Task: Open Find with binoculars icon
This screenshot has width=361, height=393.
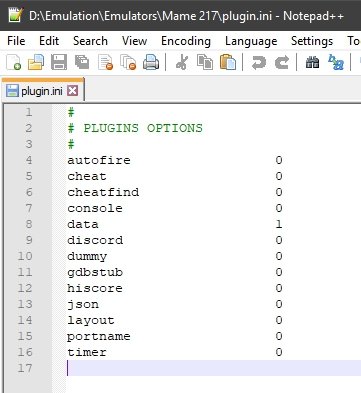Action: (x=312, y=62)
